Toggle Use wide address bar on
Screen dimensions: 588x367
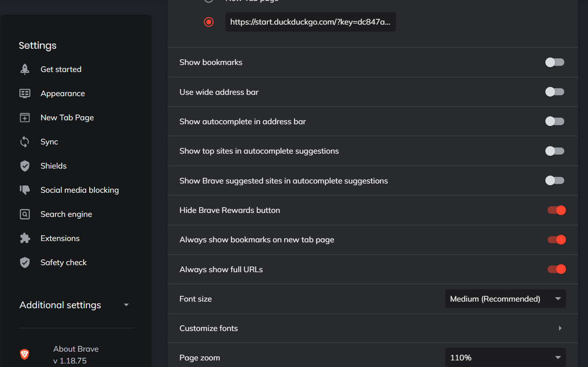click(x=555, y=92)
